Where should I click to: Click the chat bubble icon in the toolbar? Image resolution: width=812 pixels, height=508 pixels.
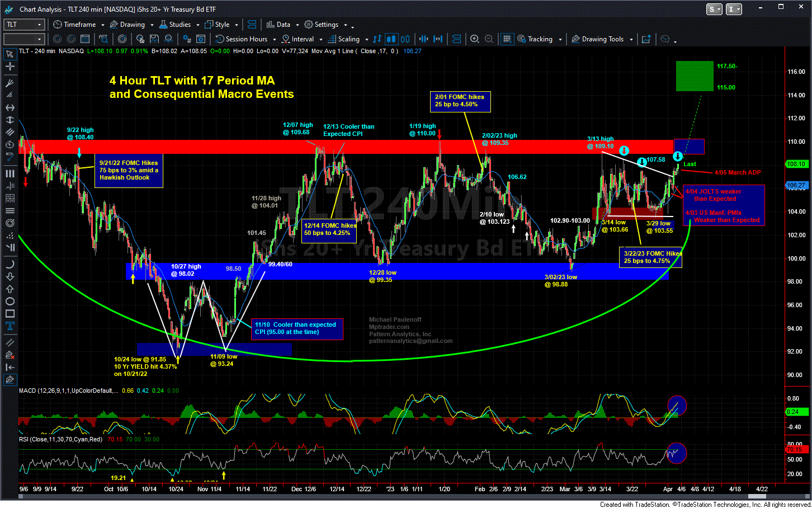tap(665, 39)
